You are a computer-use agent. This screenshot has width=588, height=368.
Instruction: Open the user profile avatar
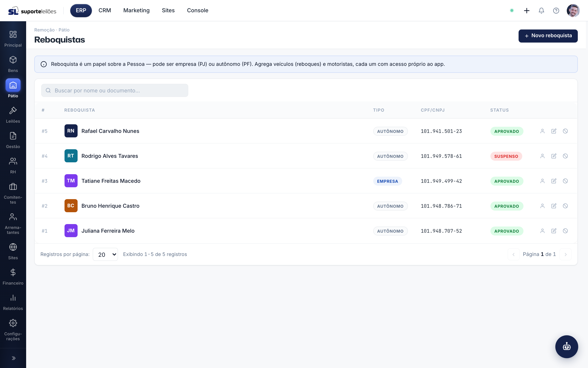click(x=573, y=10)
